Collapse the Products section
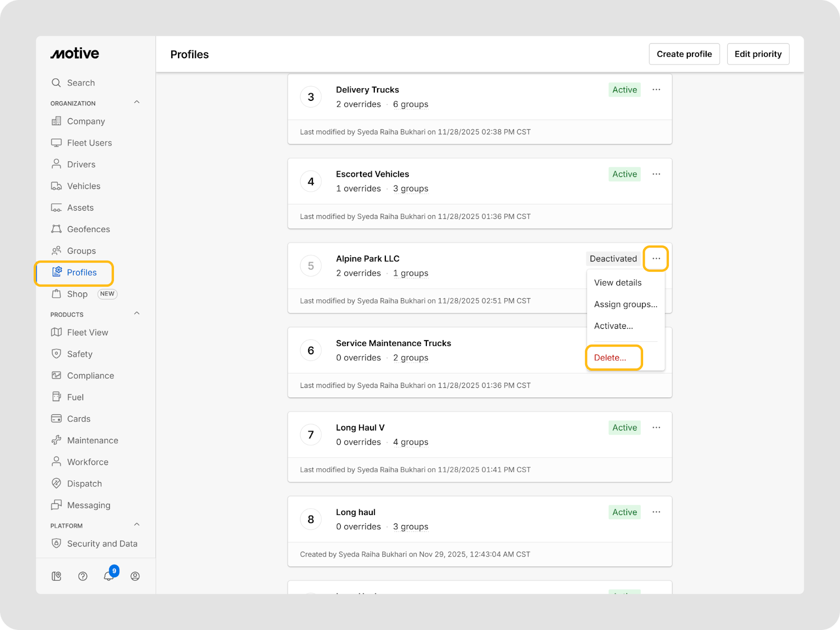Viewport: 840px width, 630px height. click(x=136, y=313)
